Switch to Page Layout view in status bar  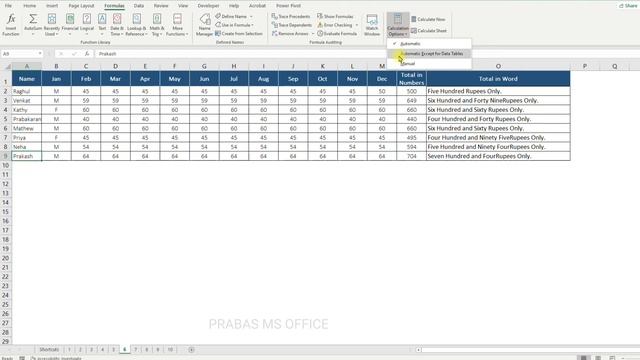598,358
